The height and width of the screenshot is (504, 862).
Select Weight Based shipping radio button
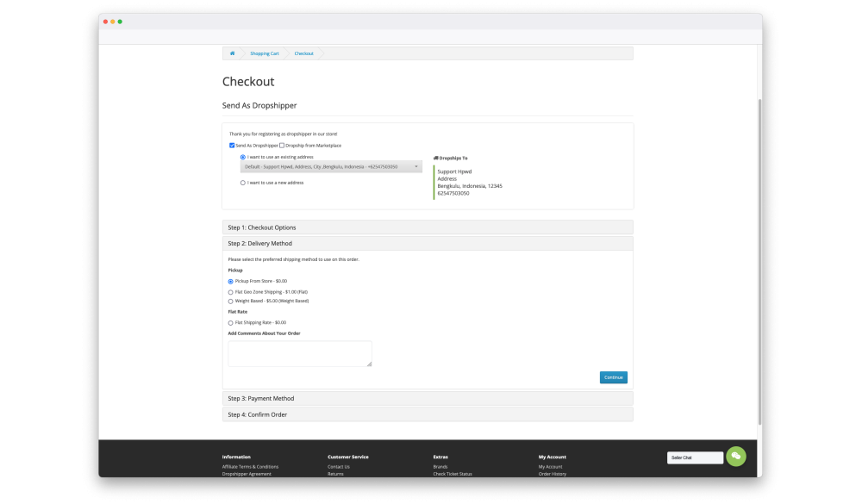coord(230,302)
